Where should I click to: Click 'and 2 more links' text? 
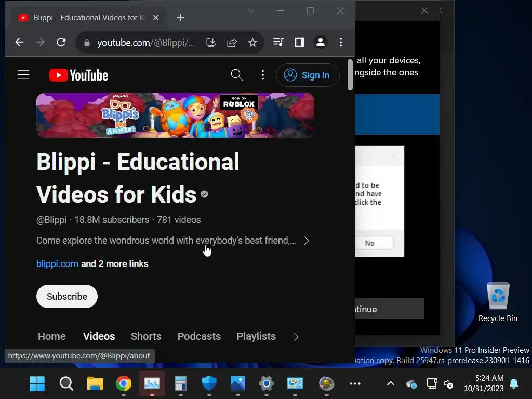coord(115,263)
